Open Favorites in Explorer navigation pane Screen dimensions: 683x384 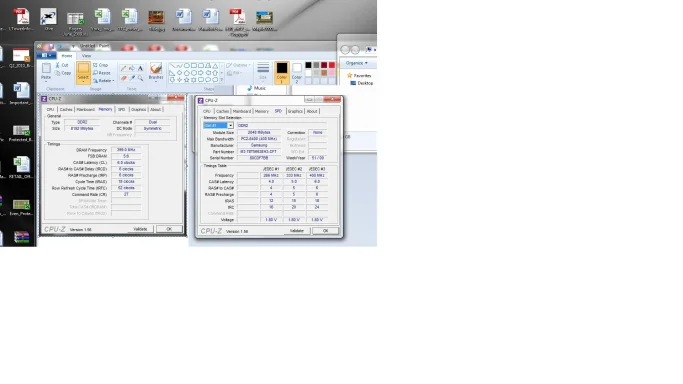pos(358,75)
